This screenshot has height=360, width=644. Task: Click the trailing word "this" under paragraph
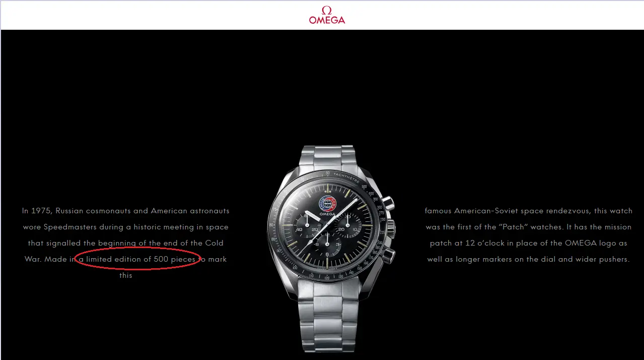(126, 275)
